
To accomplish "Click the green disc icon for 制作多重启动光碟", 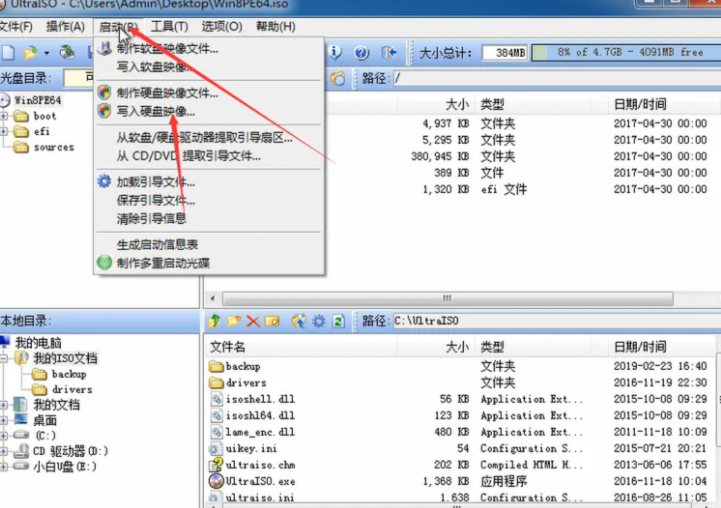I will pos(105,263).
